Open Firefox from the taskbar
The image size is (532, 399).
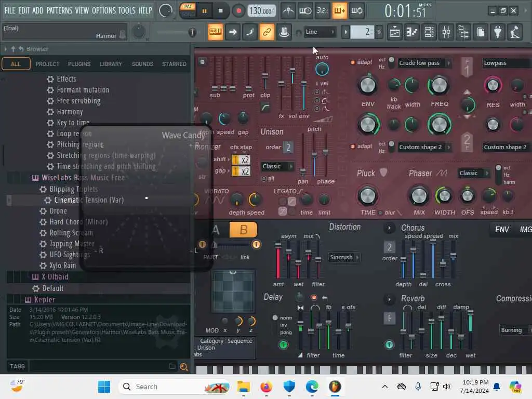click(x=267, y=387)
